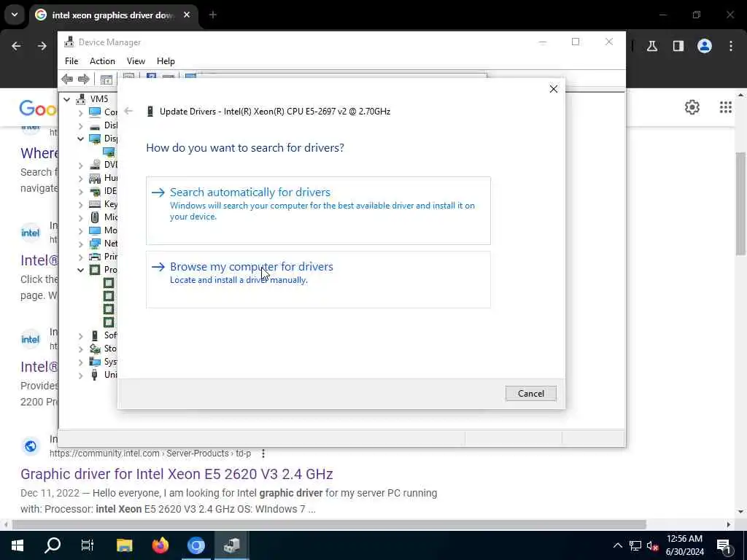Open Google quick settings gear

point(692,107)
